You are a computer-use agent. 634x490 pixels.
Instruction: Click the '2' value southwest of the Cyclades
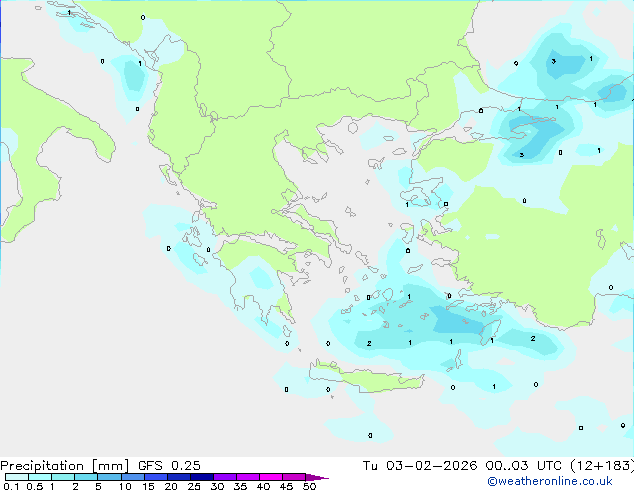tap(369, 343)
